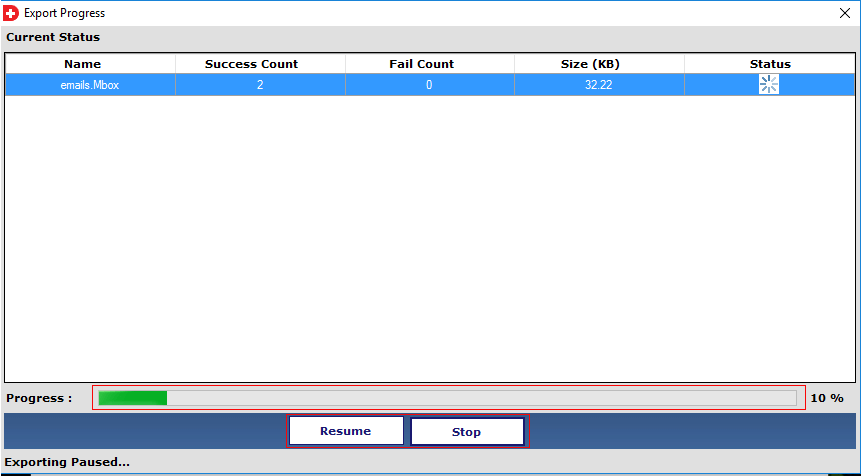Click the red app icon in title bar
This screenshot has width=861, height=476.
point(11,13)
